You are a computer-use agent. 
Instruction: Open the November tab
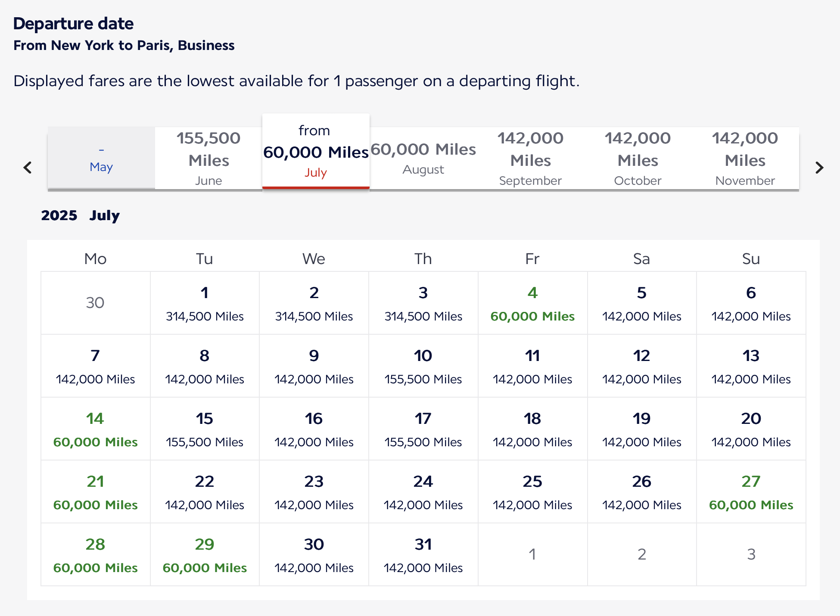[745, 158]
